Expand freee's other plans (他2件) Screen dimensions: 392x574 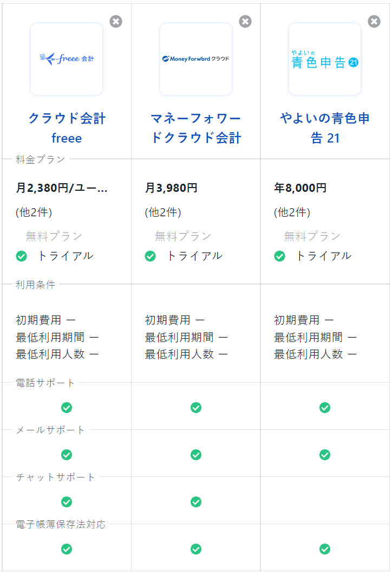[x=34, y=212]
